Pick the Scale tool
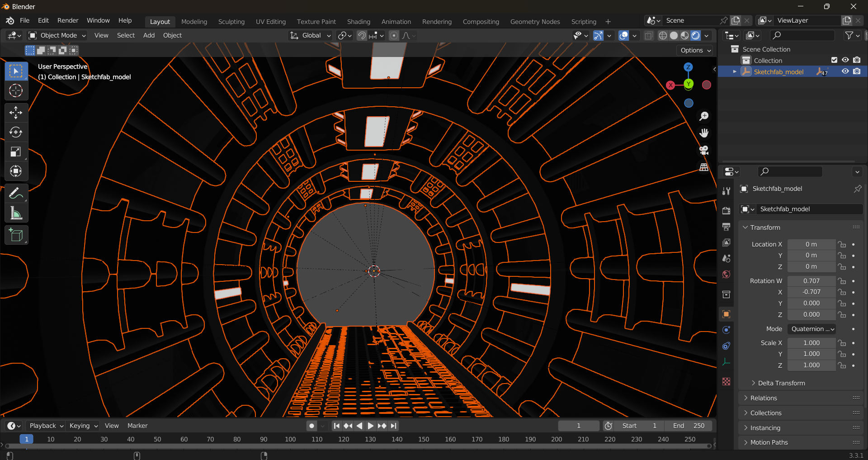868x460 pixels. pos(16,152)
